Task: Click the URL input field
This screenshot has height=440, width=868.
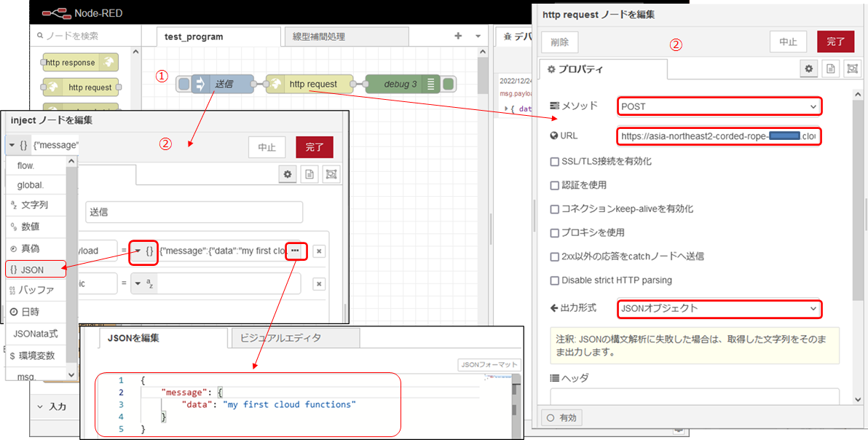Action: coord(718,136)
